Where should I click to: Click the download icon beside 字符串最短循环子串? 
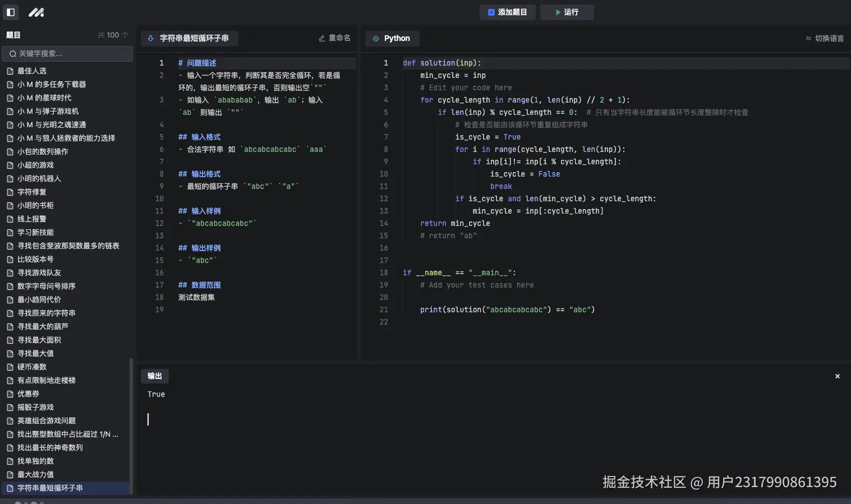point(150,38)
